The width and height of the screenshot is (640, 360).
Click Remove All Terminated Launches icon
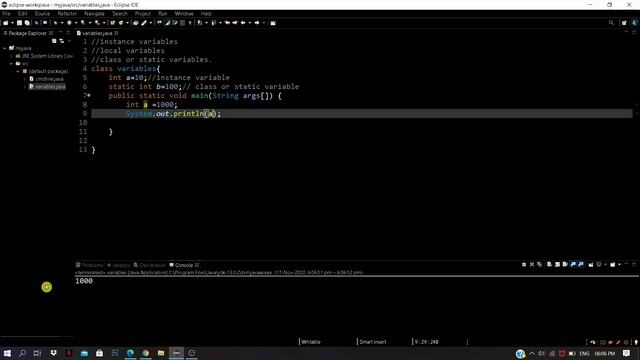pyautogui.click(x=540, y=264)
